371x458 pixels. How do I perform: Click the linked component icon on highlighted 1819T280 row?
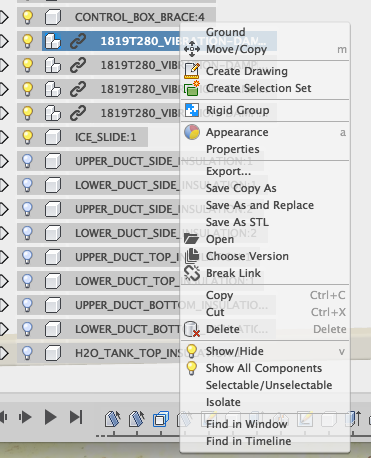pyautogui.click(x=53, y=41)
